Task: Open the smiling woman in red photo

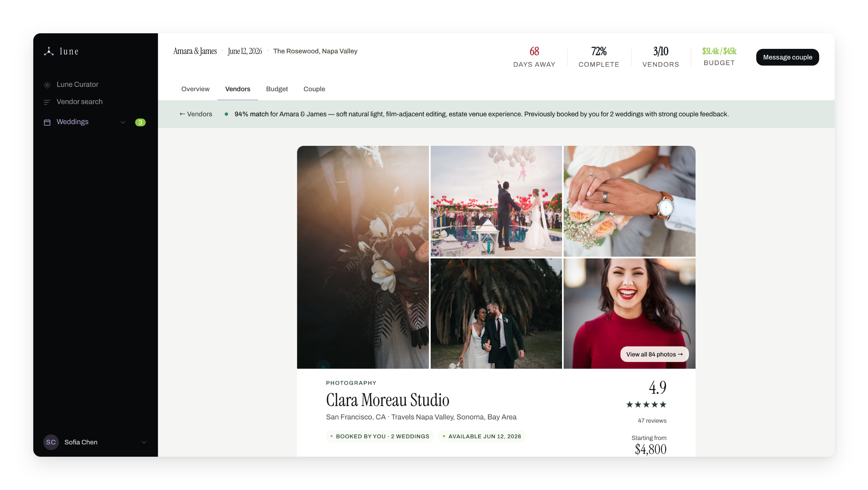Action: point(630,313)
